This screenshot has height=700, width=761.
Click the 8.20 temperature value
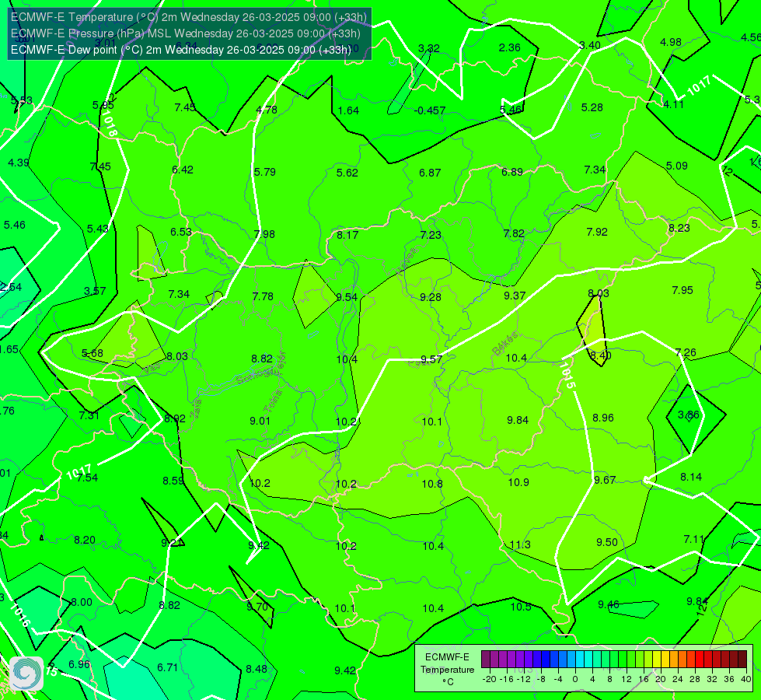[x=85, y=541]
